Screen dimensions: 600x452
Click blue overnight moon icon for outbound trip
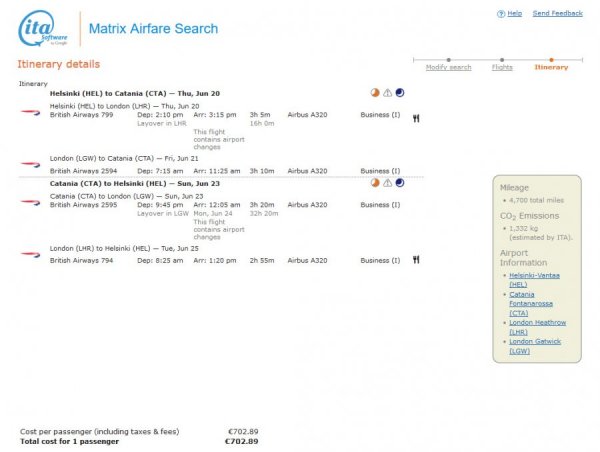[x=400, y=92]
